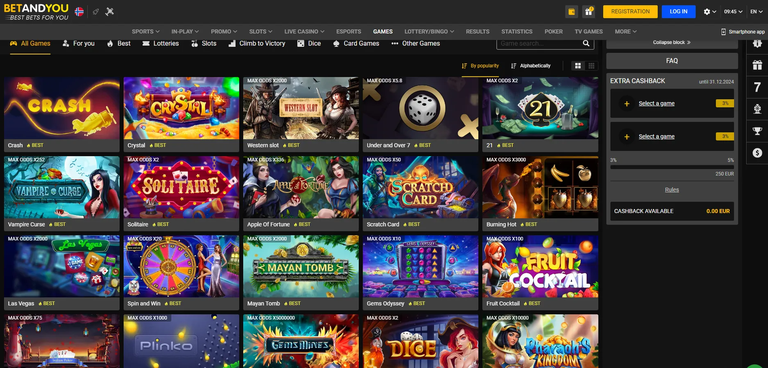Open the GAMES nav item
The image size is (768, 368).
tap(383, 31)
